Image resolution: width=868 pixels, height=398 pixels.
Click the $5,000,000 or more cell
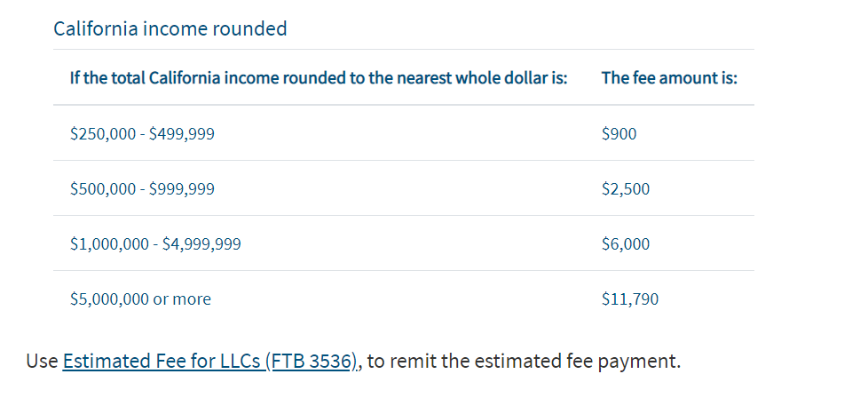[140, 299]
